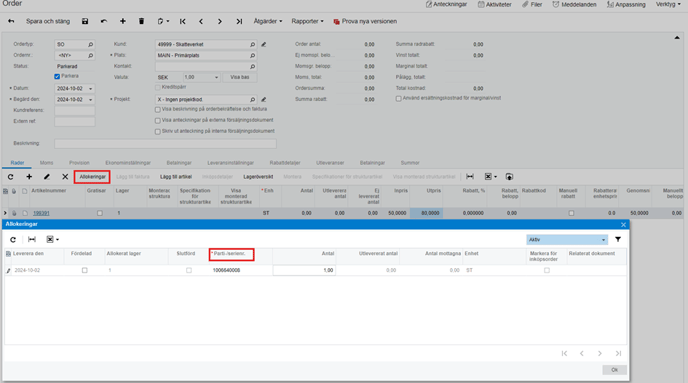Edit Kund with pencil icon
The height and width of the screenshot is (383, 688).
(x=264, y=44)
